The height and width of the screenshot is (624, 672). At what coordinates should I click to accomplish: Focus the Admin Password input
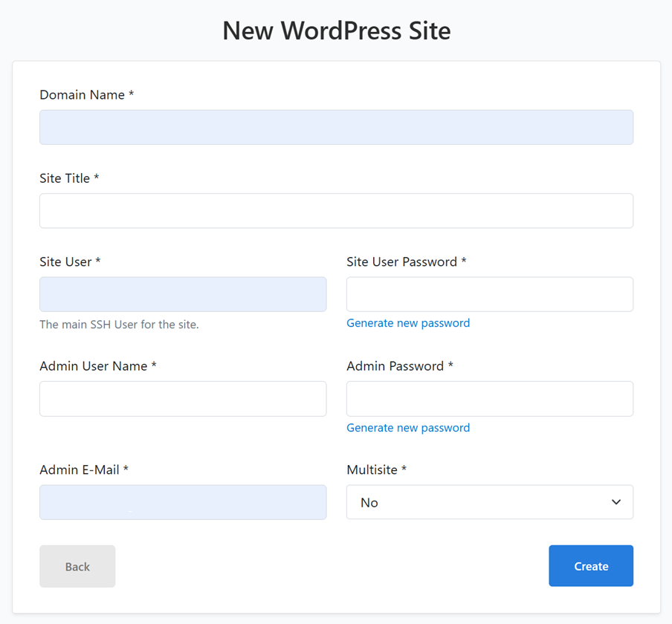(490, 399)
